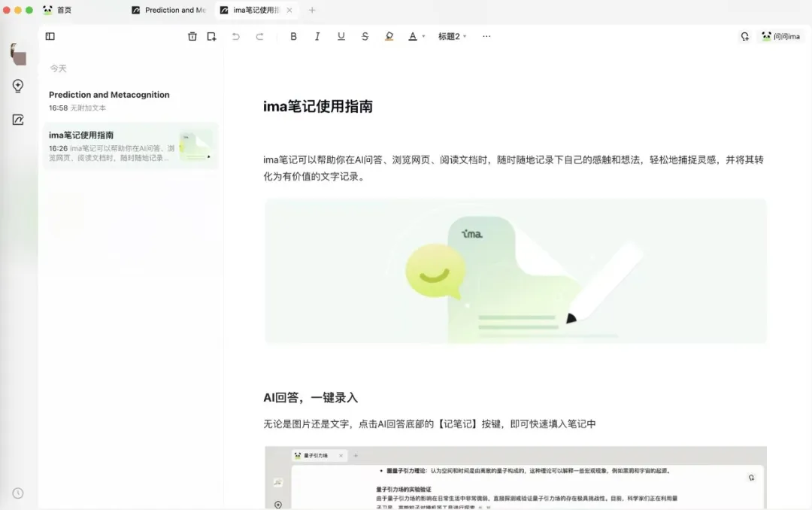Screen dimensions: 812x510
Task: Toggle strikethrough formatting
Action: pos(365,36)
